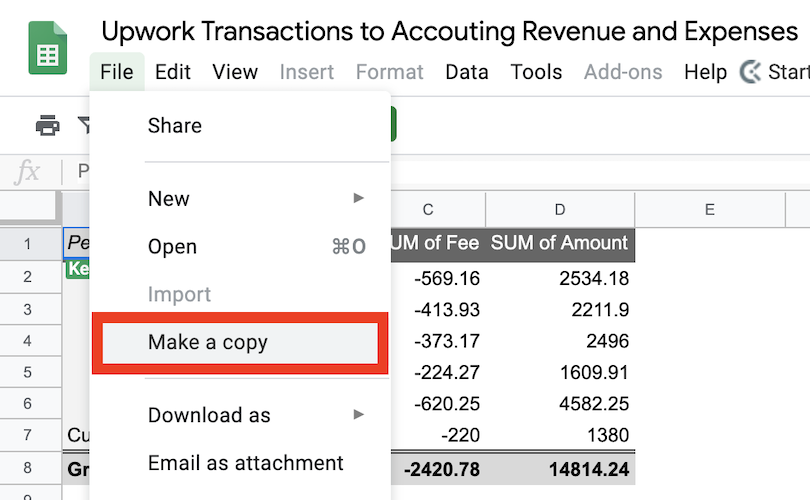
Task: Select row 5 header
Action: tap(27, 372)
